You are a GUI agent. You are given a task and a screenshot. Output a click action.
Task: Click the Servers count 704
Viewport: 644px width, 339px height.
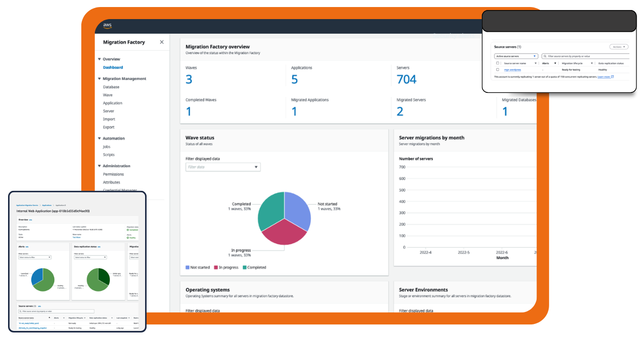point(407,79)
